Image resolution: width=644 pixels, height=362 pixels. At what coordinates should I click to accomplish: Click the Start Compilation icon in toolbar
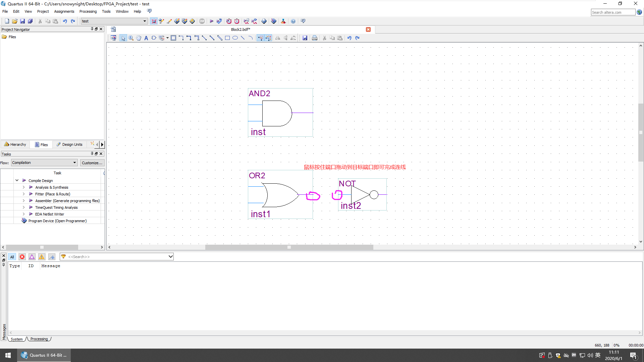pos(211,21)
